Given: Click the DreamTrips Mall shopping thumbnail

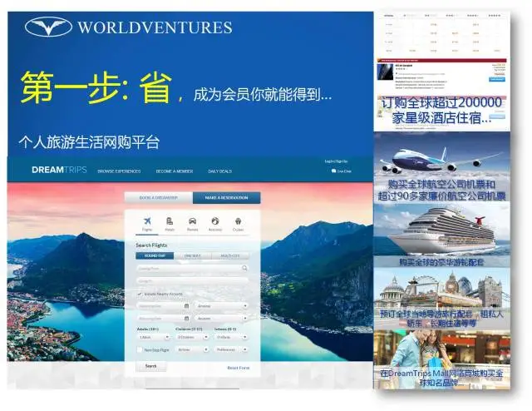Looking at the screenshot, I should 441,360.
